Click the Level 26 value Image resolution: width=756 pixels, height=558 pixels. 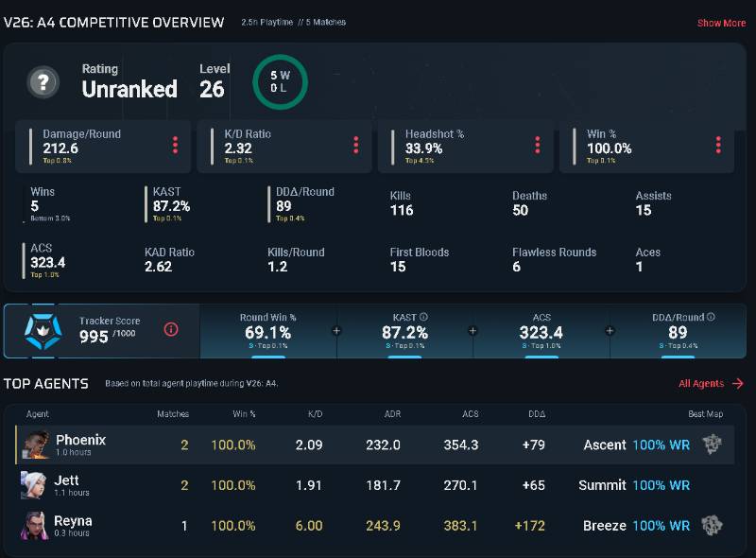[212, 89]
